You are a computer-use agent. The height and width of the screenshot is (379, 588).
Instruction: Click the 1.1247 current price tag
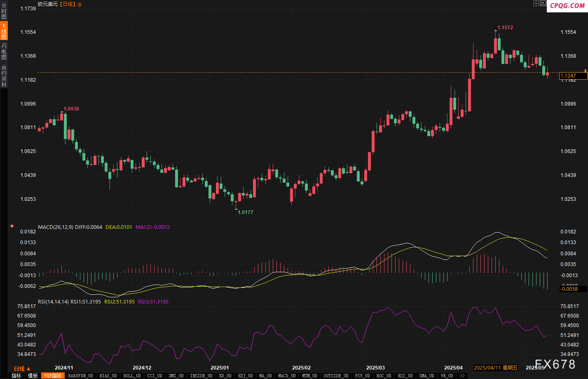coord(573,75)
